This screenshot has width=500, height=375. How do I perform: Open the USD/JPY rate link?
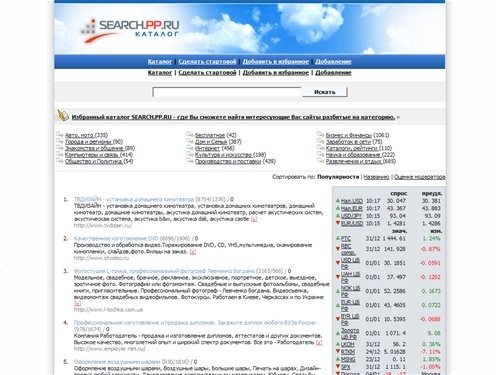351,216
